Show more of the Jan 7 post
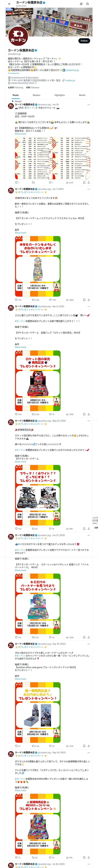Screen dimensions: 98x868 [20, 233]
